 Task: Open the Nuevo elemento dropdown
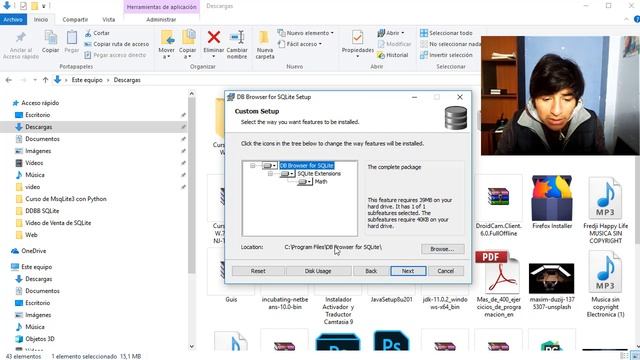click(x=305, y=33)
